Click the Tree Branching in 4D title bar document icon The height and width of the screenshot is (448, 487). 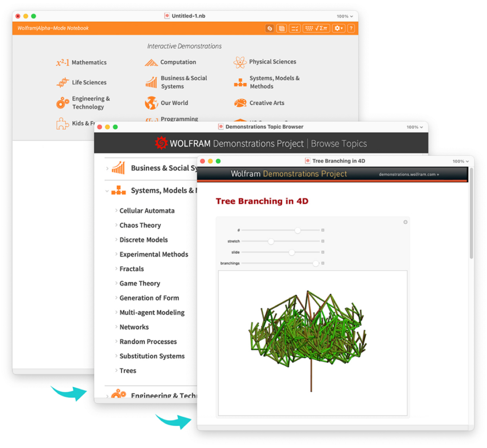pyautogui.click(x=308, y=161)
